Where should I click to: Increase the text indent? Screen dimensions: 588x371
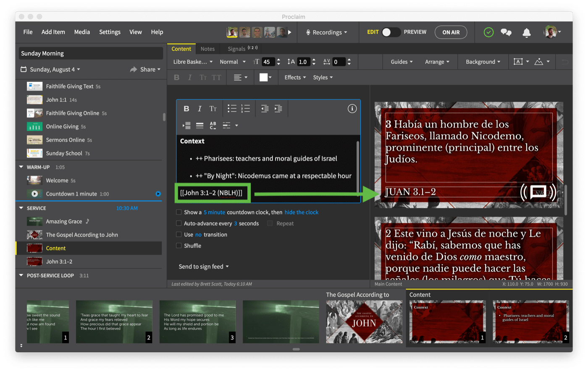pos(278,109)
